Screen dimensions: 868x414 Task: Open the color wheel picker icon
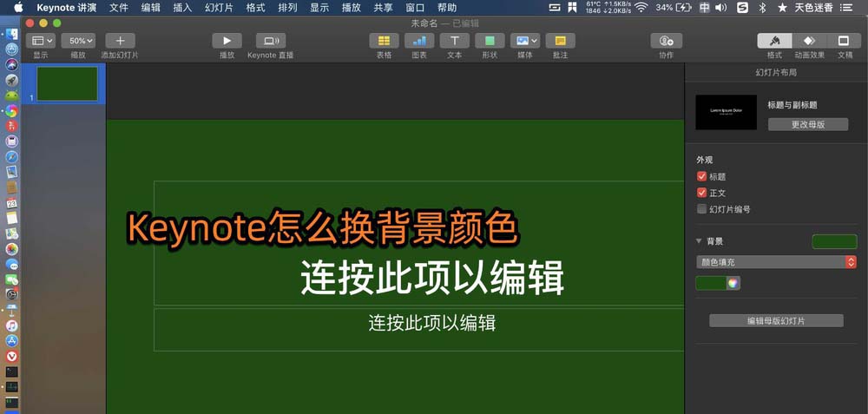(x=733, y=283)
